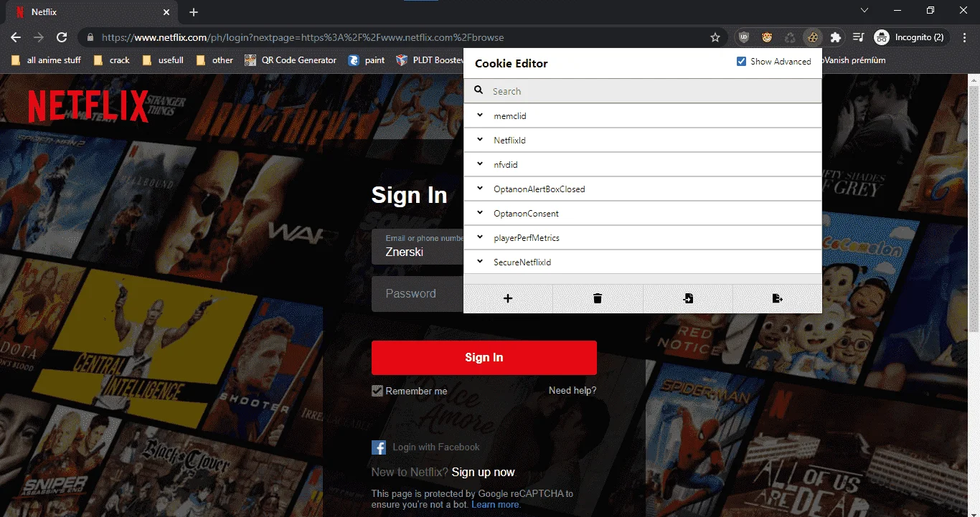
Task: Open the Cookie Editor extension icon in toolbar
Action: click(x=812, y=37)
